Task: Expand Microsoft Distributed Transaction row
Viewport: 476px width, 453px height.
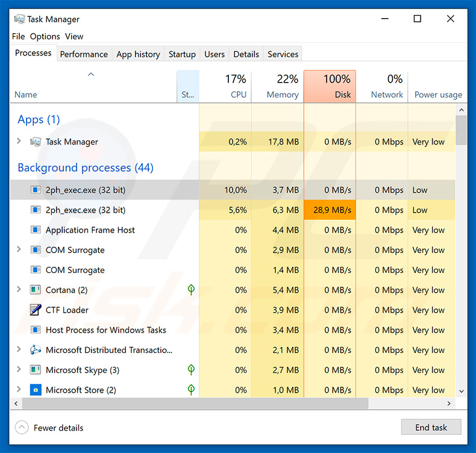Action: (19, 349)
